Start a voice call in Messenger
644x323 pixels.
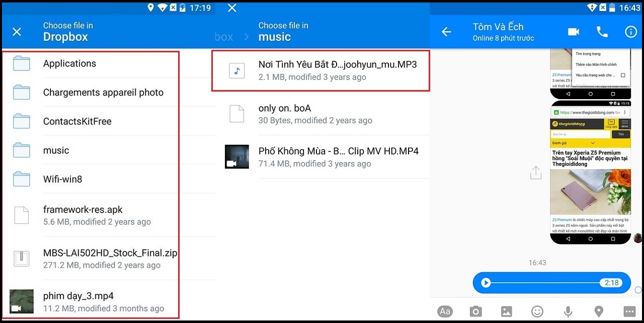[x=602, y=32]
